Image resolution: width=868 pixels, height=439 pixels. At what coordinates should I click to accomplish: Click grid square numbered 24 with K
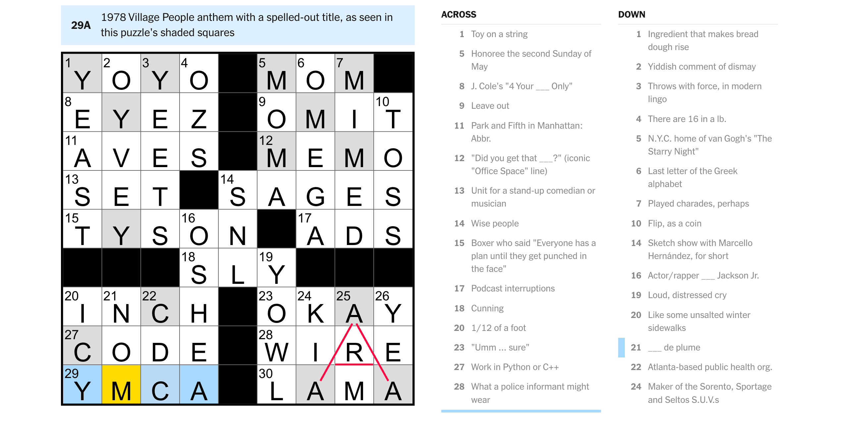315,307
